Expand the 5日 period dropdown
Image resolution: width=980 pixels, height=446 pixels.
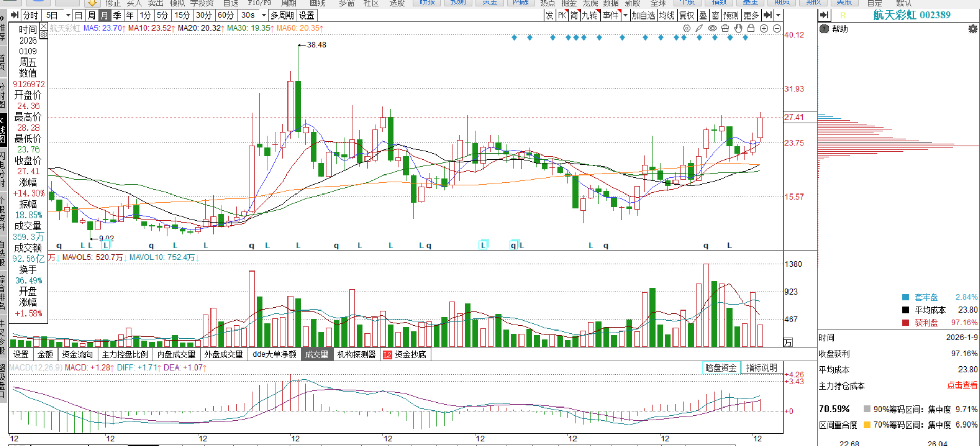[68, 15]
